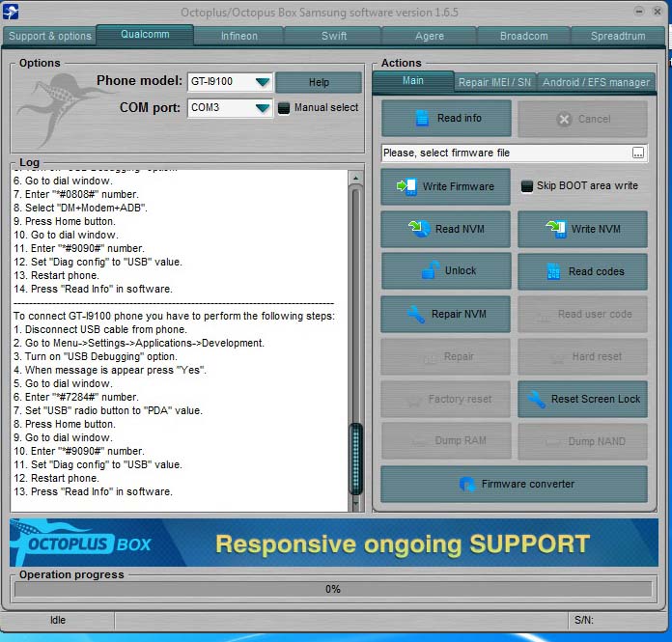
Task: Click the Help button
Action: click(x=319, y=82)
